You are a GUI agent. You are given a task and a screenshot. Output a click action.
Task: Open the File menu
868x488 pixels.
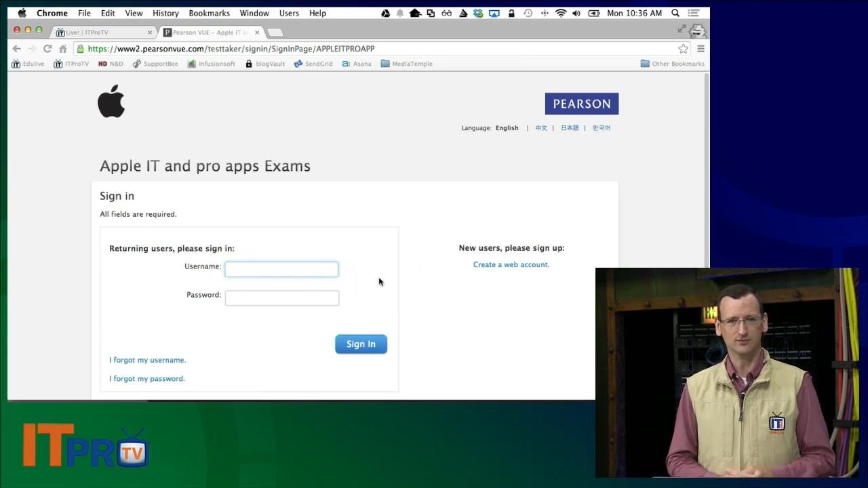84,13
